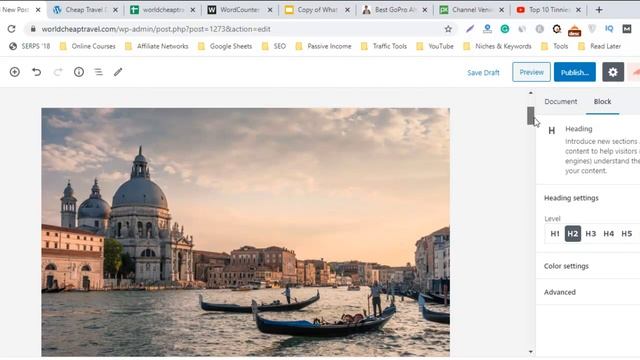
Task: Undo the last edit
Action: pos(36,72)
